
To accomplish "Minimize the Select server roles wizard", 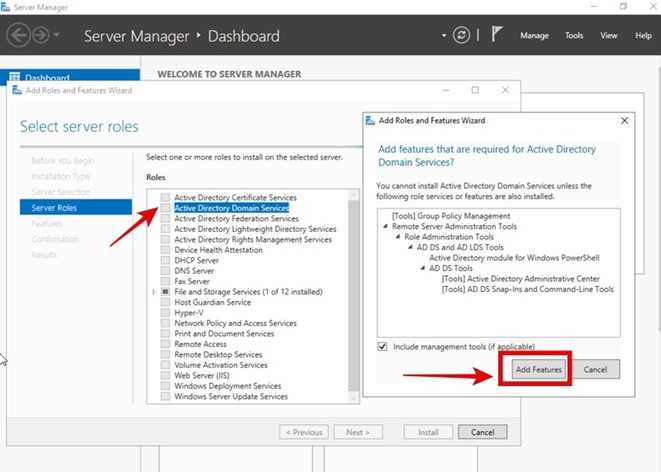I will [446, 90].
